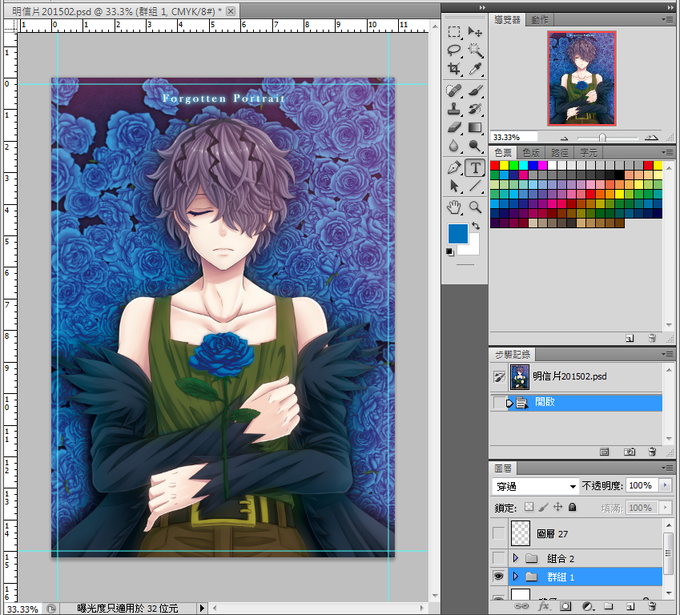
Task: Select the Blur tool
Action: (454, 146)
